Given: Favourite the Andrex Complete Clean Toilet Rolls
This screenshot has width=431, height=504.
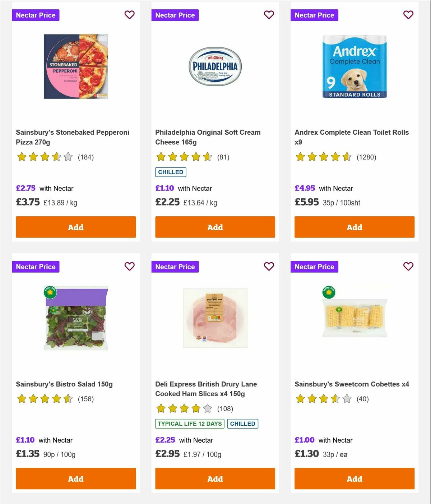Looking at the screenshot, I should 408,15.
